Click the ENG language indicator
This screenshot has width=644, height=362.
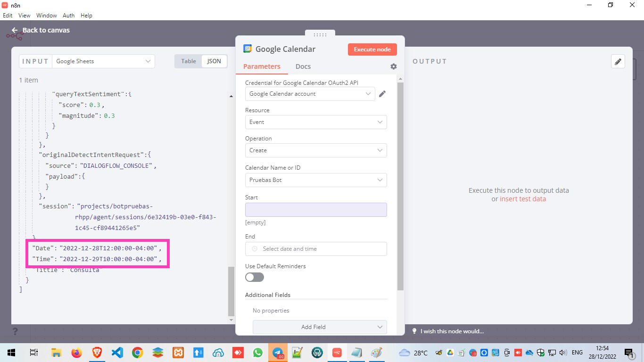[x=577, y=353]
